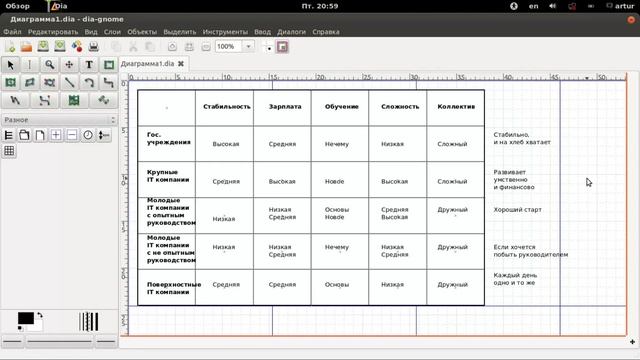Create a new diagram file

[x=10, y=47]
